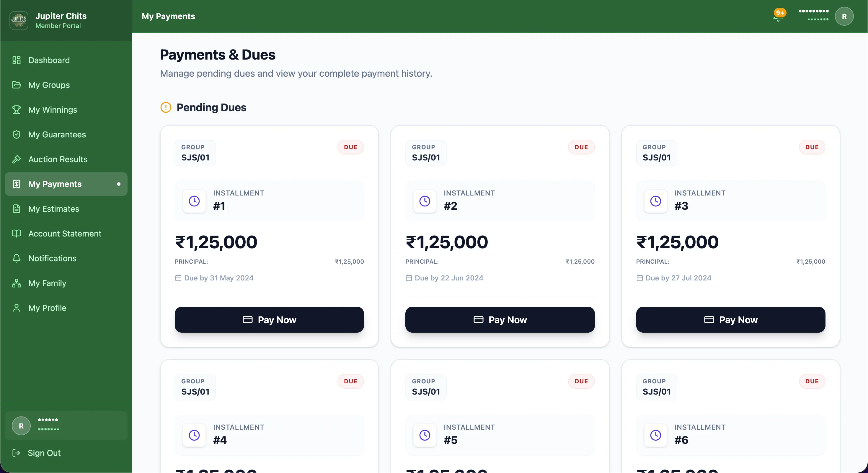Click the Sign Out arrow icon

pyautogui.click(x=16, y=453)
